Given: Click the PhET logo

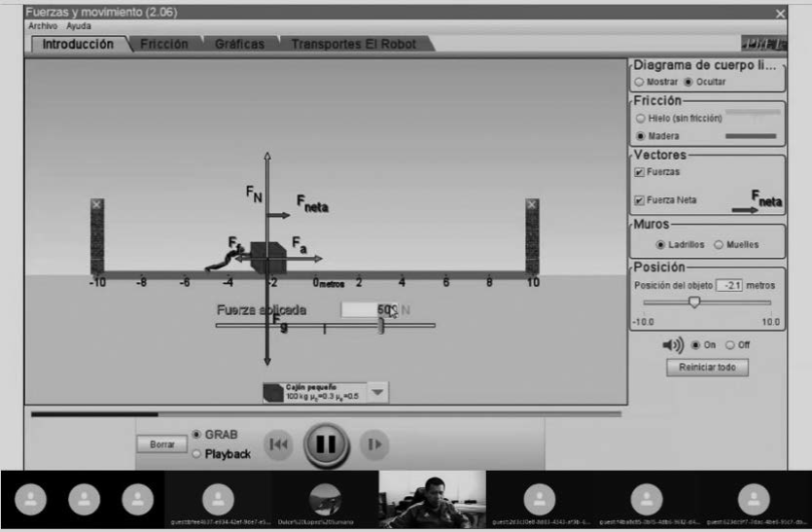Looking at the screenshot, I should [x=762, y=44].
